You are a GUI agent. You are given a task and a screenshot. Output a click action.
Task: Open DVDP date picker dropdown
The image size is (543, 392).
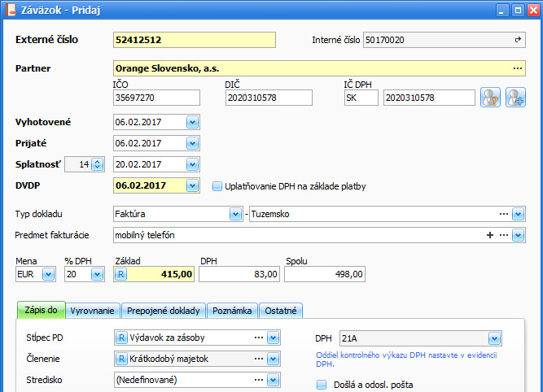(x=192, y=185)
